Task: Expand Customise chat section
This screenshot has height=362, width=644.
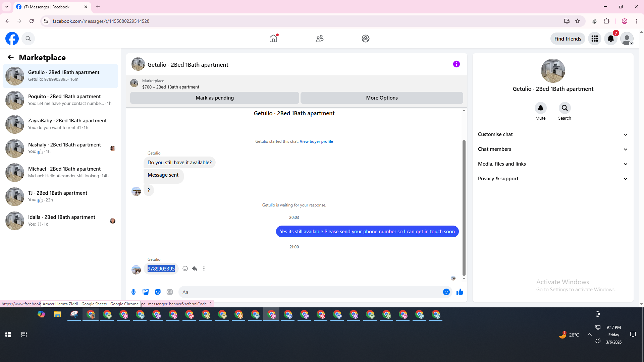Action: coord(553,134)
